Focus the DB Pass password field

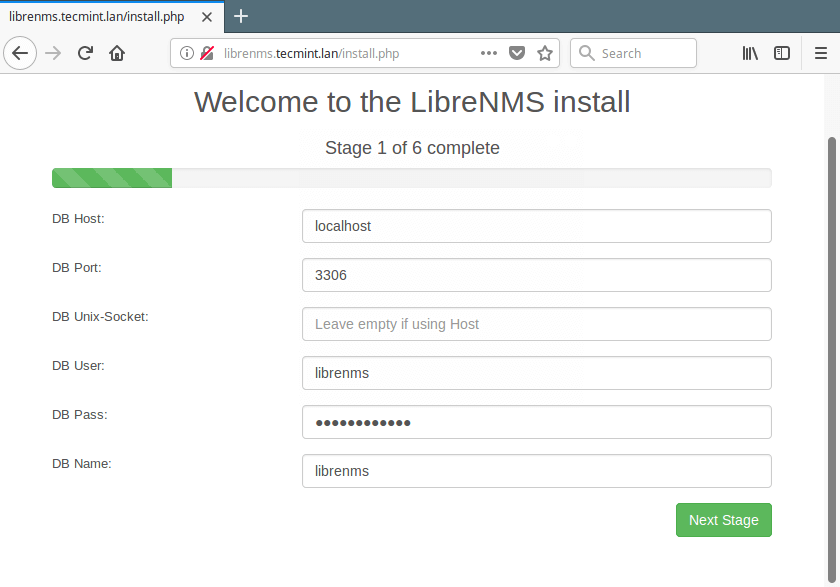click(x=537, y=422)
